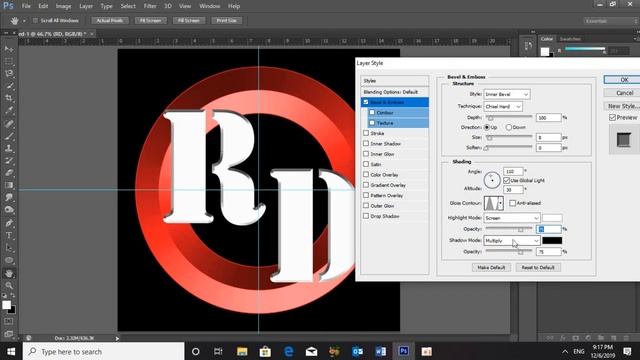Open the collapsed History panel icon
Image resolution: width=640 pixels, height=360 pixels.
click(x=528, y=46)
